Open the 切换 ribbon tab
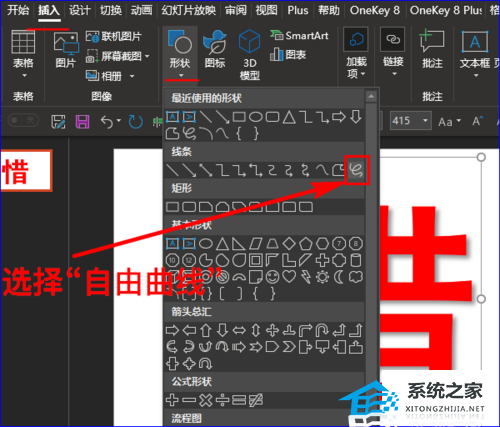 tap(111, 10)
